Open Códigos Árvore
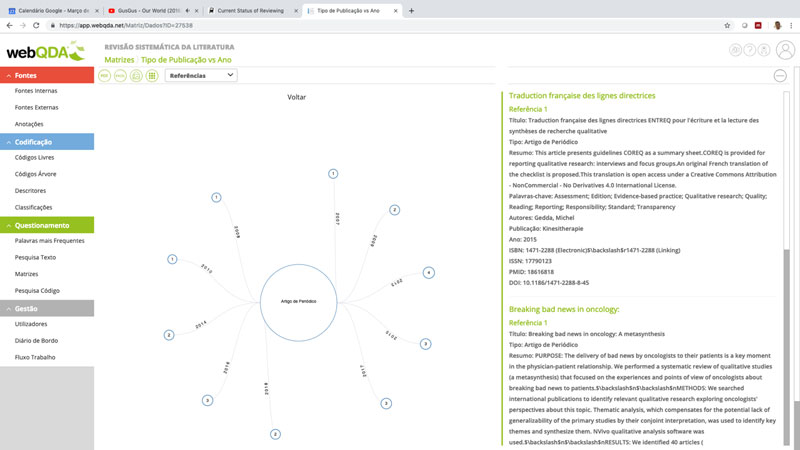Screen dimensions: 800x450 (x=35, y=174)
